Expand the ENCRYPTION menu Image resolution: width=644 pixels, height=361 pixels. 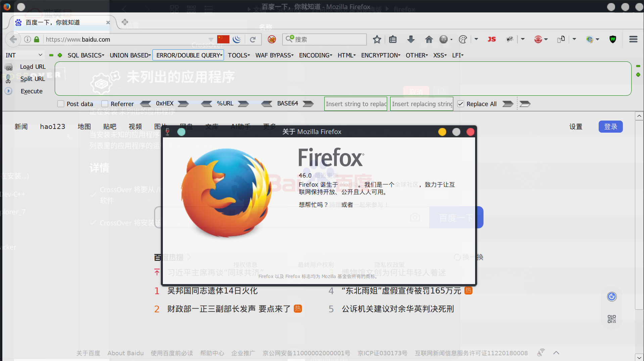pyautogui.click(x=381, y=55)
